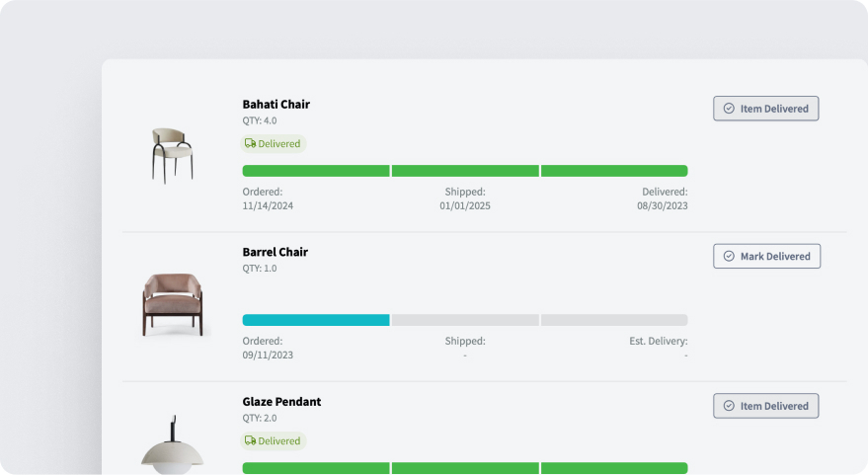The image size is (868, 475).
Task: Open the Barrel Chair product image
Action: coord(173,304)
